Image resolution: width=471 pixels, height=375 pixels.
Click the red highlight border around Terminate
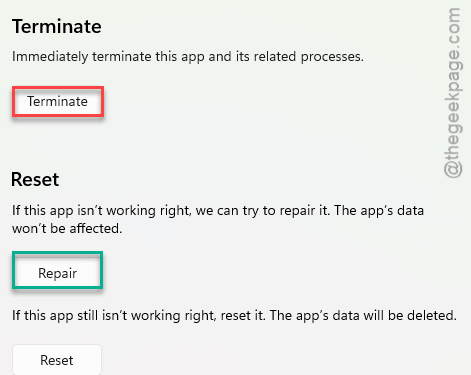pos(58,88)
